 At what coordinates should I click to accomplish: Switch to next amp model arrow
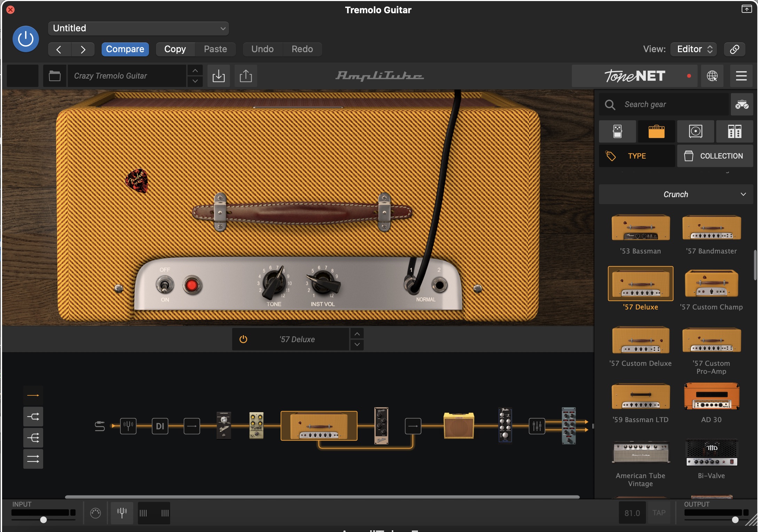pyautogui.click(x=357, y=345)
